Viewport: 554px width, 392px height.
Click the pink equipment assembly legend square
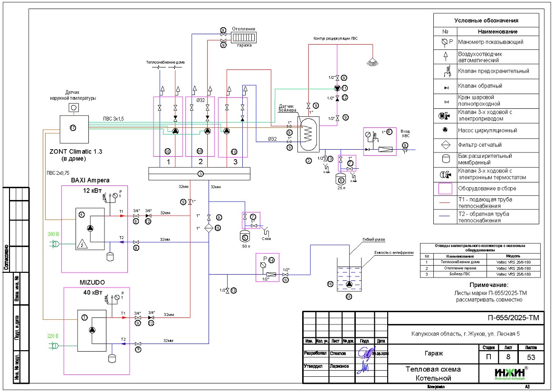point(445,188)
